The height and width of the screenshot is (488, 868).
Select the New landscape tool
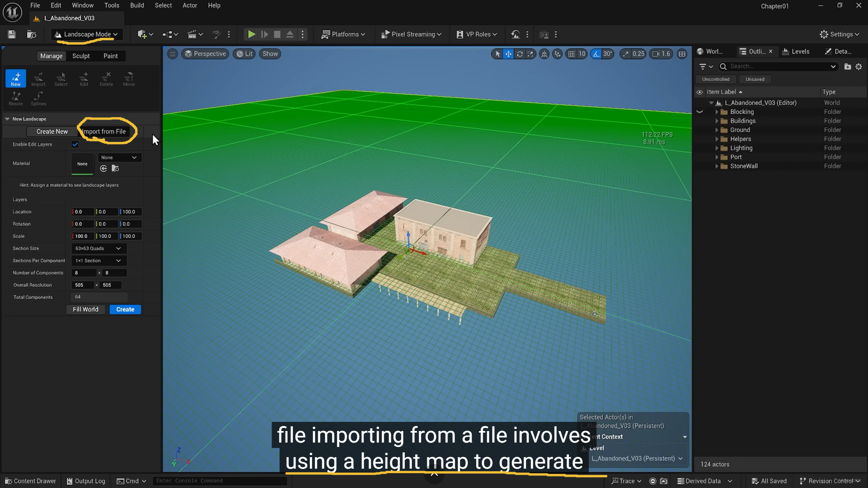tap(16, 78)
